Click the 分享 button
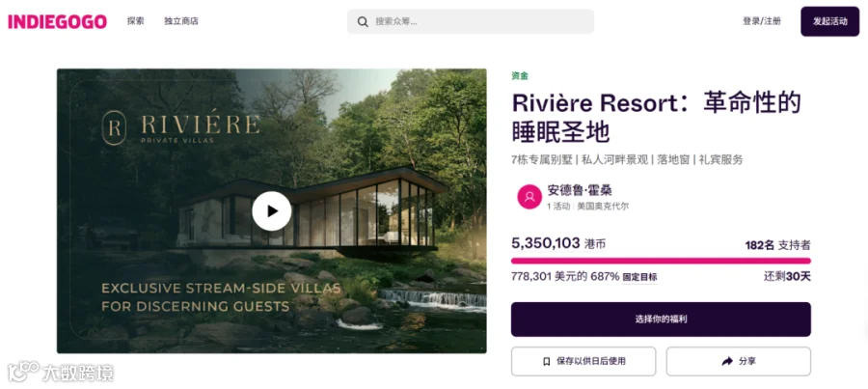 pos(739,361)
